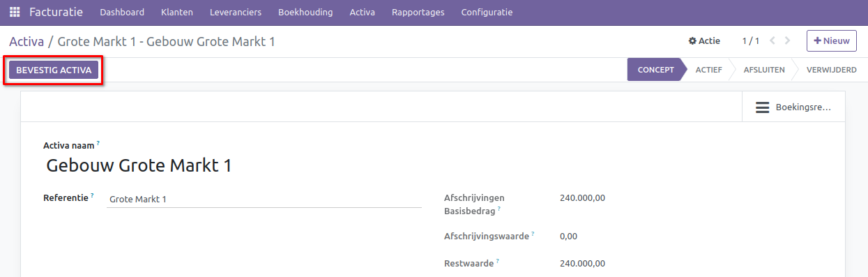Open the Activa menu

[362, 12]
